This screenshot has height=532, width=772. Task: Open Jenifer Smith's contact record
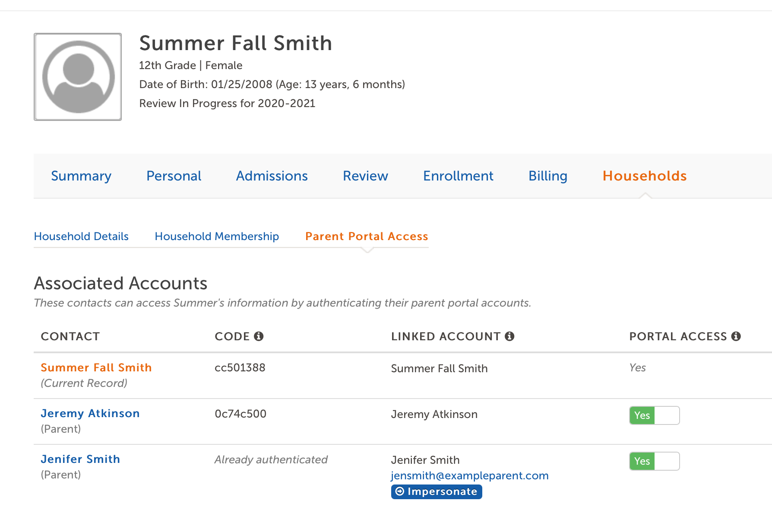tap(80, 459)
